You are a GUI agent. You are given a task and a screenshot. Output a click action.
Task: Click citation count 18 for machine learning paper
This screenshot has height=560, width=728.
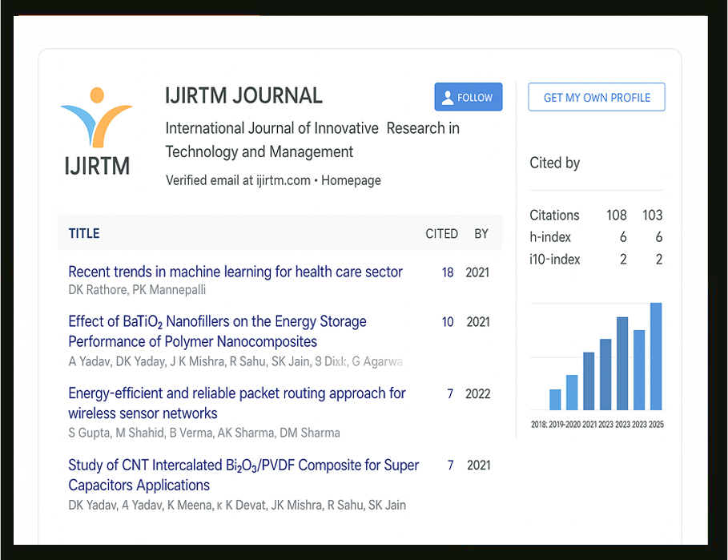point(448,272)
